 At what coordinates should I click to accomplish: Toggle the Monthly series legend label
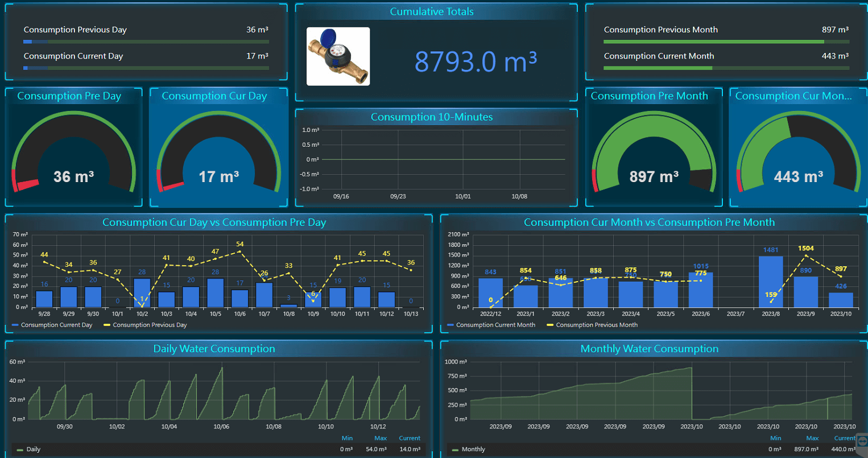point(473,449)
